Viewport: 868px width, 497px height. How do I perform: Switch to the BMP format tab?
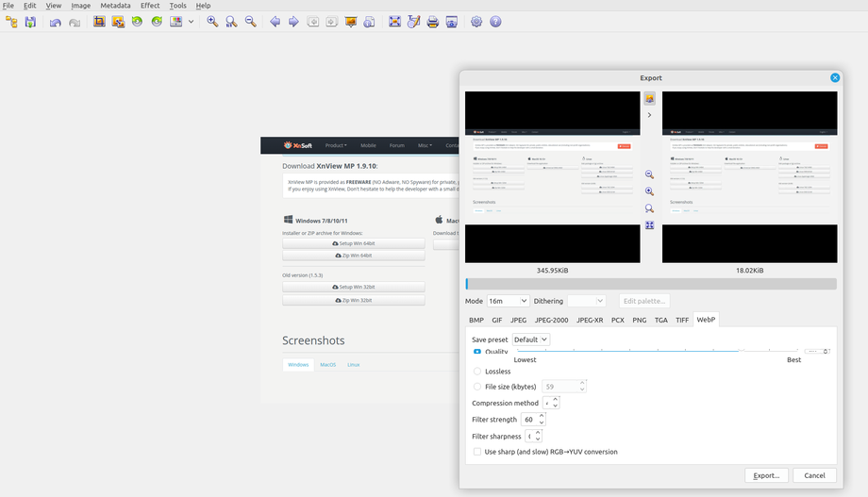pos(476,320)
